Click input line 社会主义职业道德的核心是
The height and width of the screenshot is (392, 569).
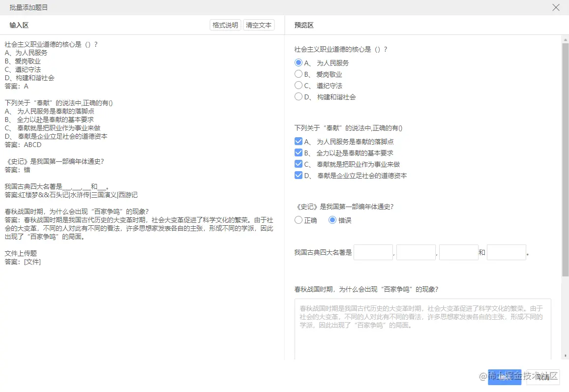pos(51,44)
